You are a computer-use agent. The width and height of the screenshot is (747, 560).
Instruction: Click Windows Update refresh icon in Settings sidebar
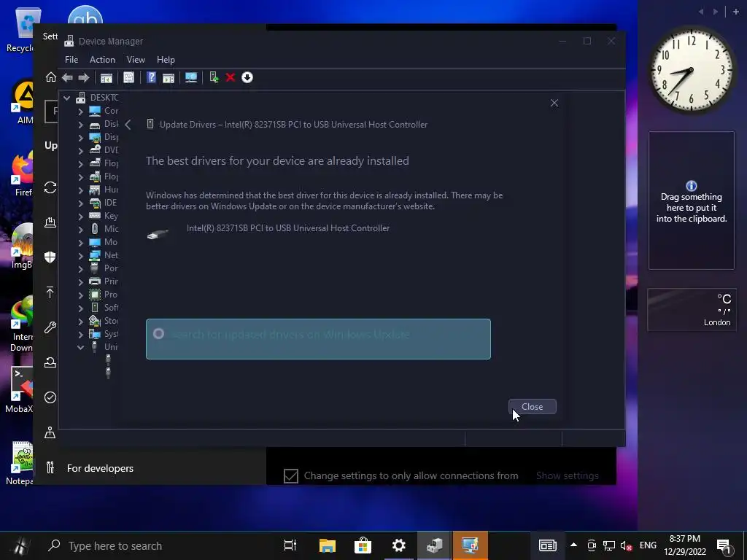click(x=50, y=187)
